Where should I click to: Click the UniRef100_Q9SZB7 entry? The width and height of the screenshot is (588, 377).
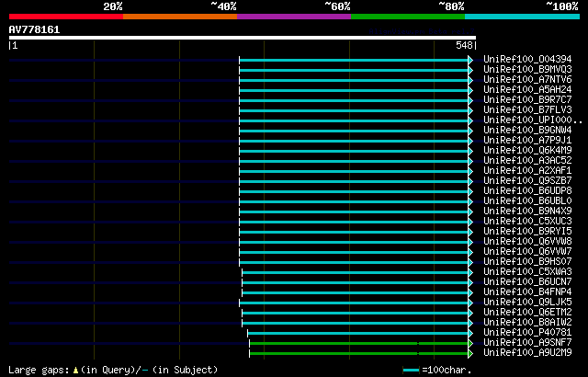[x=527, y=181]
